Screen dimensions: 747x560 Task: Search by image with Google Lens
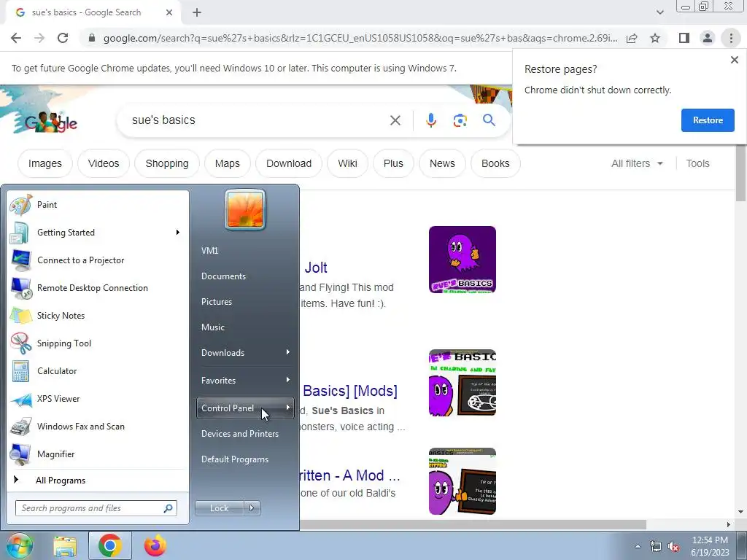click(460, 120)
